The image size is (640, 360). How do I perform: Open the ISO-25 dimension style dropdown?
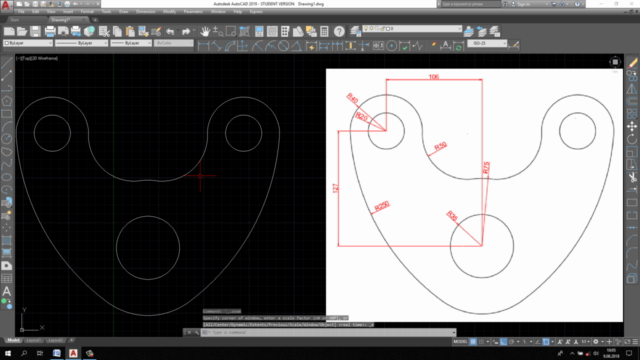(x=487, y=43)
